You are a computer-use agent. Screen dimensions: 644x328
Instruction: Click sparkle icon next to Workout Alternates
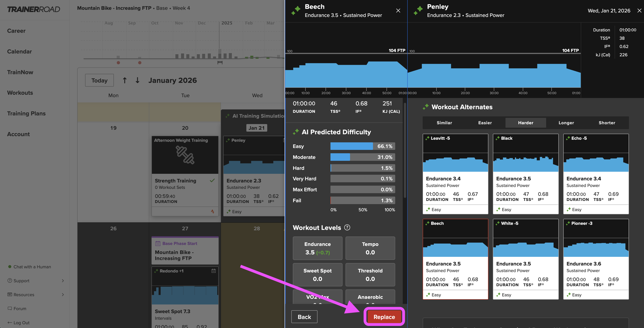(x=426, y=107)
